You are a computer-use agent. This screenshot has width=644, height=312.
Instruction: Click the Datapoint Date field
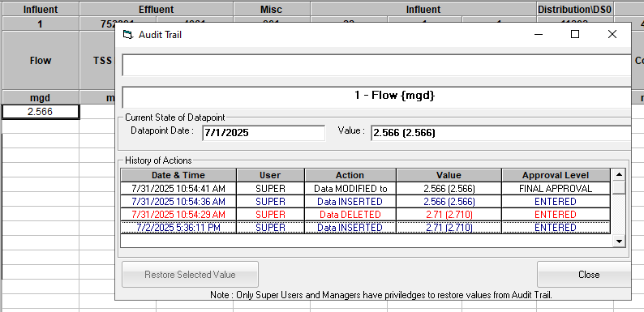(264, 133)
